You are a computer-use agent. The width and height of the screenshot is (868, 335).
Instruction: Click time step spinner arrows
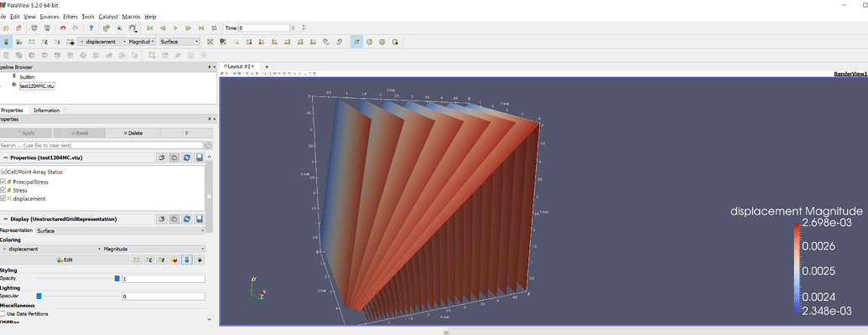pos(304,28)
